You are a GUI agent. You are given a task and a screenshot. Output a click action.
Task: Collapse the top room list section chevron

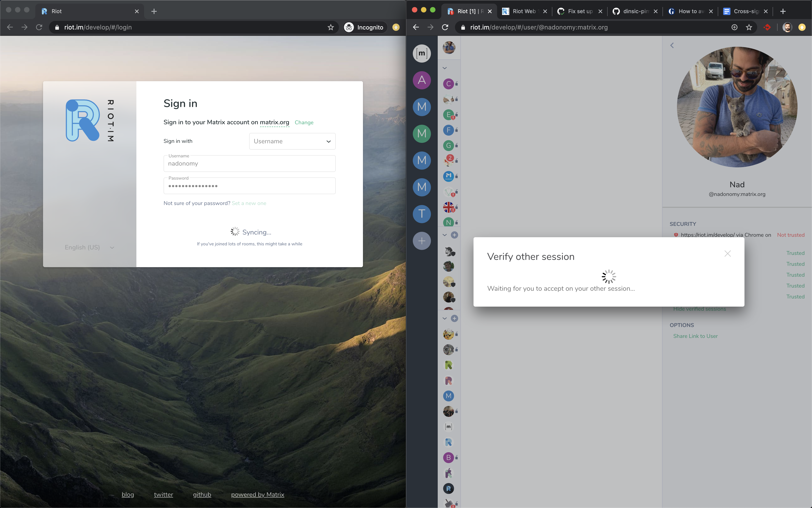(445, 68)
